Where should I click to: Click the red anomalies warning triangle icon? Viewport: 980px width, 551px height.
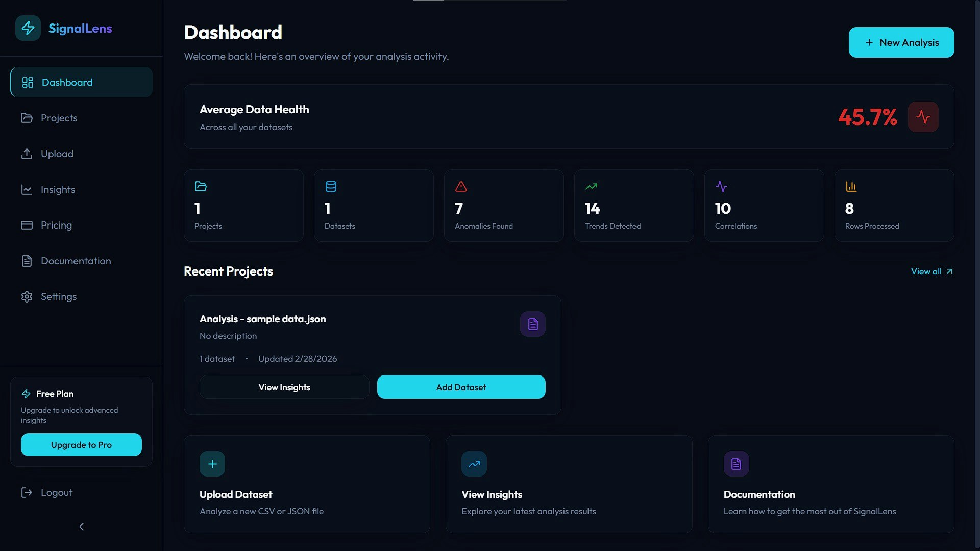461,187
